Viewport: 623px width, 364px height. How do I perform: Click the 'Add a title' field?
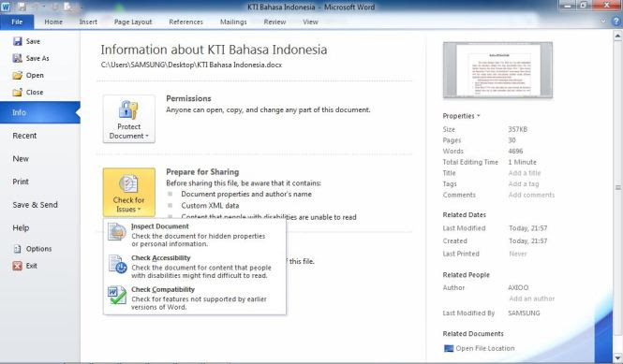(x=525, y=173)
